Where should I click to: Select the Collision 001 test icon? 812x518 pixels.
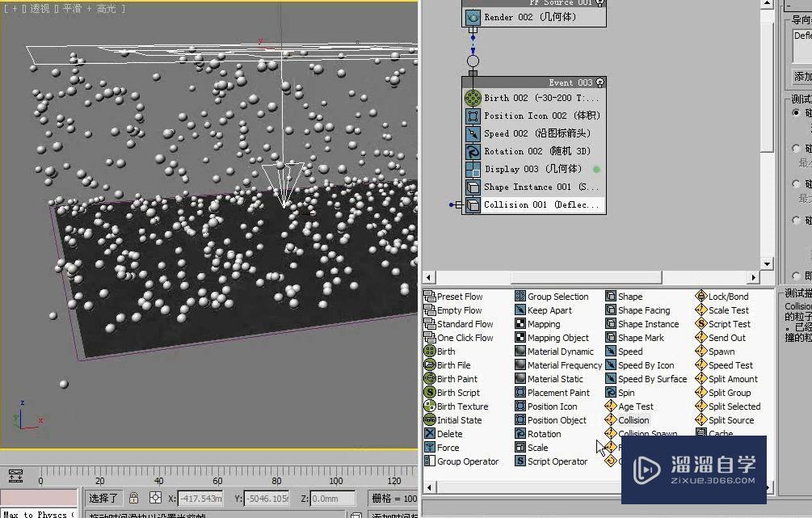pos(473,204)
